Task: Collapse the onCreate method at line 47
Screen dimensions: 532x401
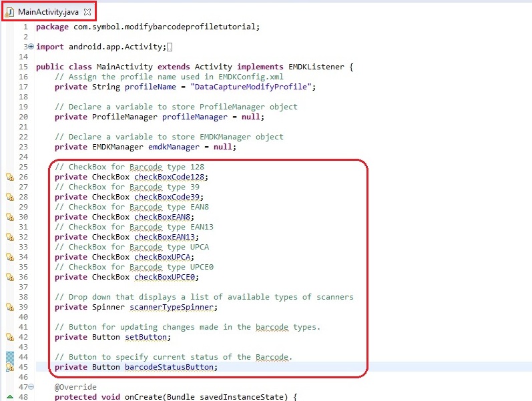Action: click(x=31, y=387)
